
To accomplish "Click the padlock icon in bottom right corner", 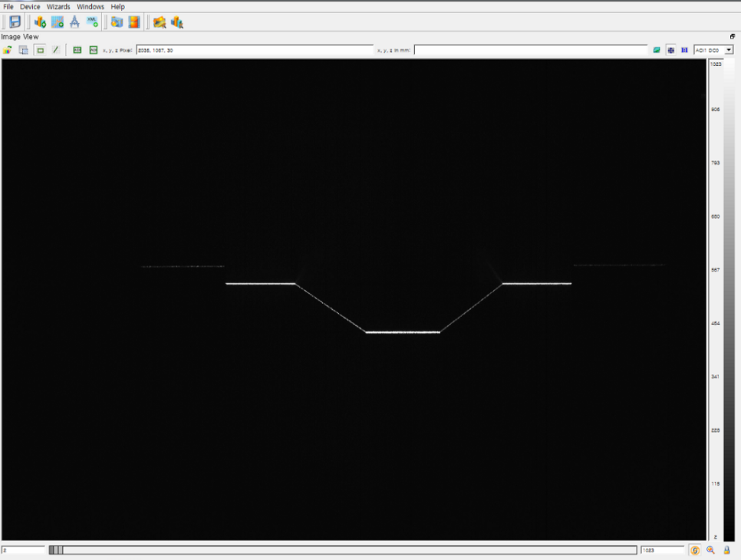I will coord(726,550).
